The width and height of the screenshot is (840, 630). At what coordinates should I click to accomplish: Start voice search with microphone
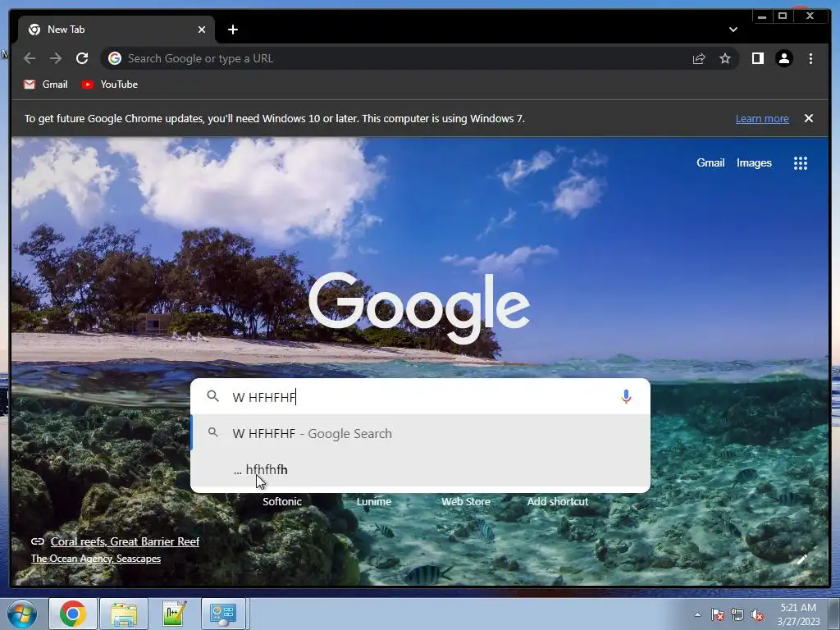[x=626, y=396]
